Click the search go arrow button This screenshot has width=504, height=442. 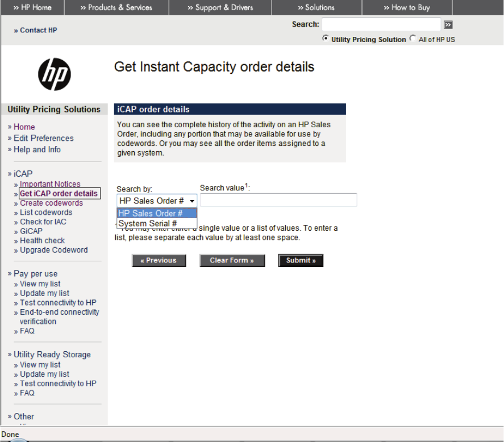(x=448, y=25)
